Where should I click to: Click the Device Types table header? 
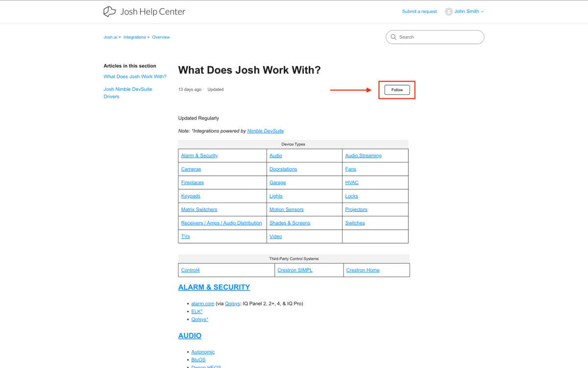(293, 144)
